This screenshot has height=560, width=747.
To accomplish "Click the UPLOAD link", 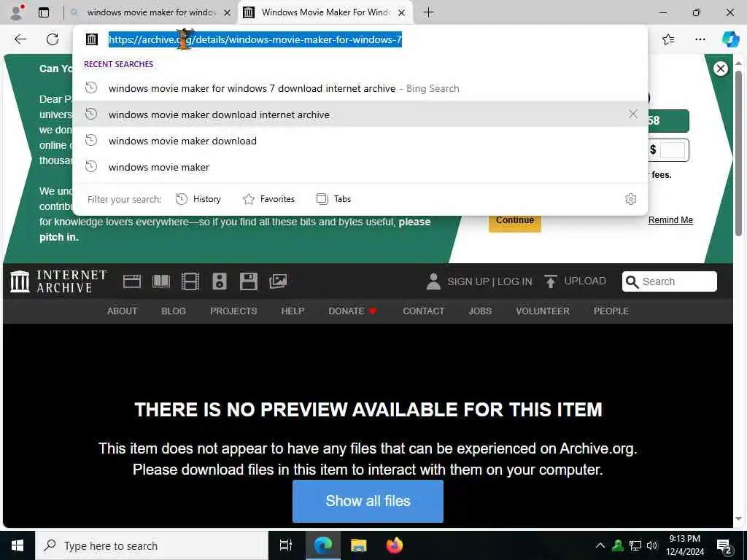I will click(x=576, y=281).
